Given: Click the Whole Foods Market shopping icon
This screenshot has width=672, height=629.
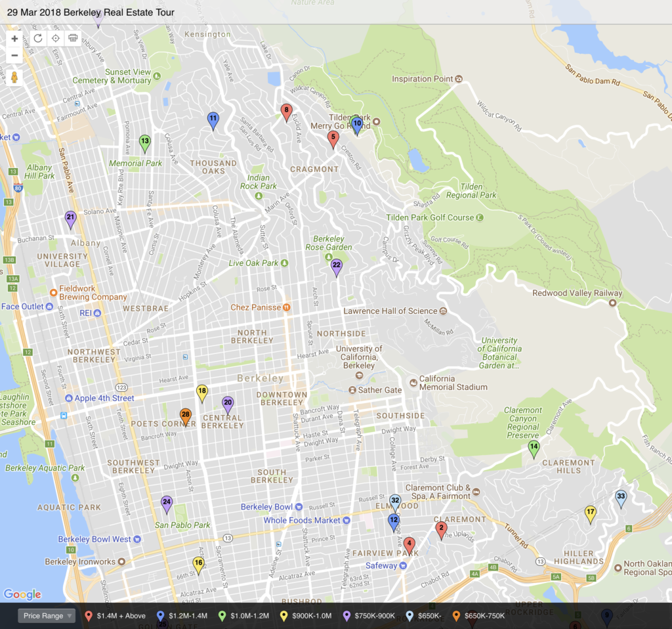Looking at the screenshot, I should click(x=346, y=521).
